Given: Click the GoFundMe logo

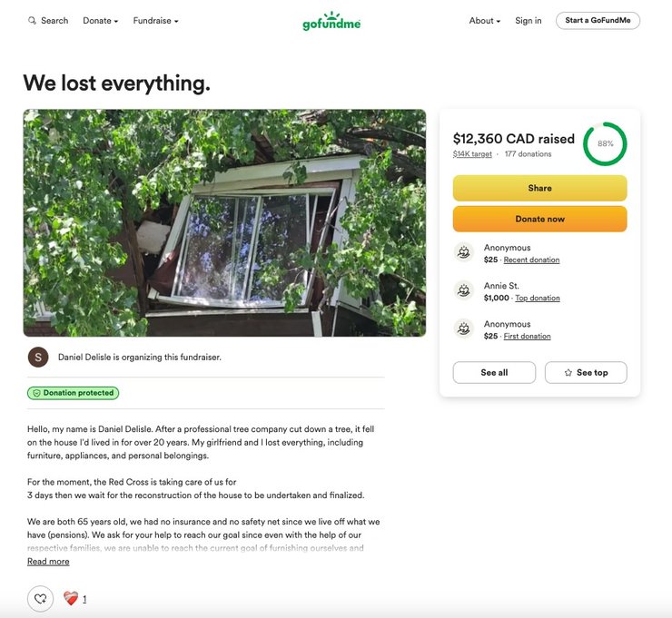Looking at the screenshot, I should pos(331,21).
